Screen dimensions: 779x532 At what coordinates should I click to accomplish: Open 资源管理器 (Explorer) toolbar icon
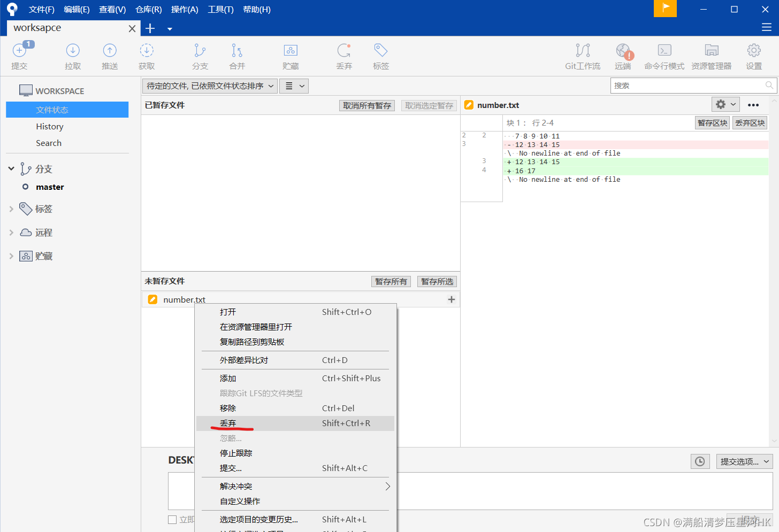click(712, 50)
